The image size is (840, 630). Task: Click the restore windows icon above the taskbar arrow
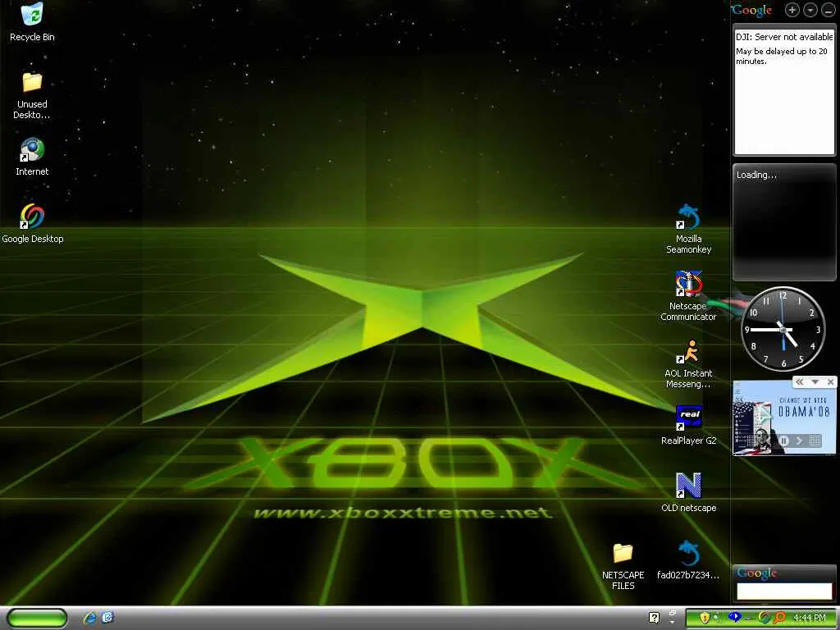[x=673, y=612]
